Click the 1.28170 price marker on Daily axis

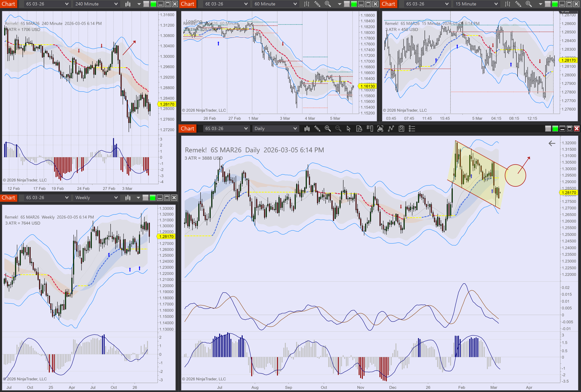tap(568, 193)
